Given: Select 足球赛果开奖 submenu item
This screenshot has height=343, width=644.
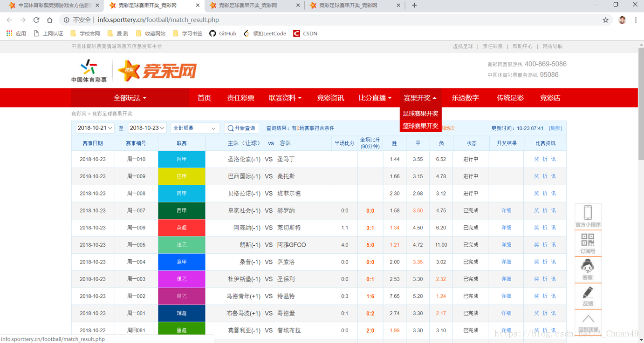Looking at the screenshot, I should pos(420,114).
